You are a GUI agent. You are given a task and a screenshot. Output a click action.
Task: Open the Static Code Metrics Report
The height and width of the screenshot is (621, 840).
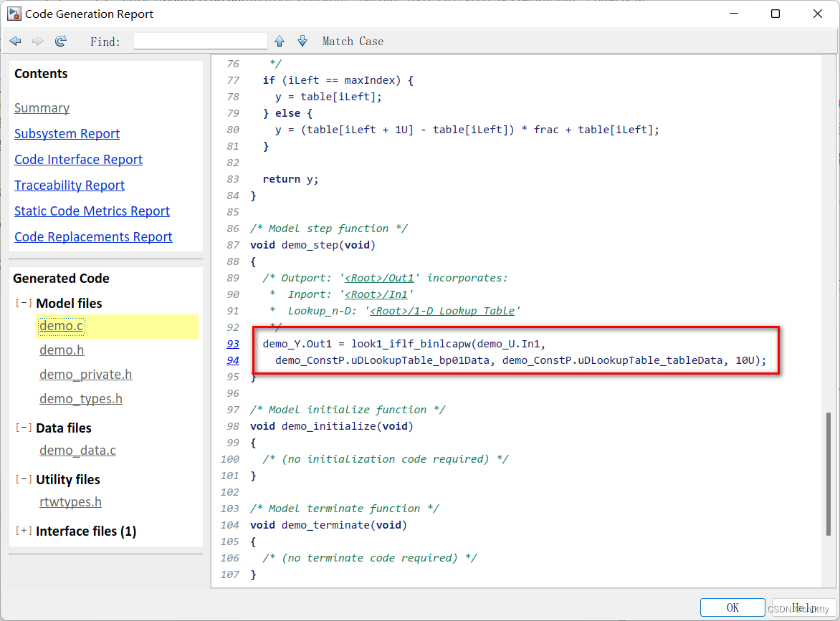(92, 211)
